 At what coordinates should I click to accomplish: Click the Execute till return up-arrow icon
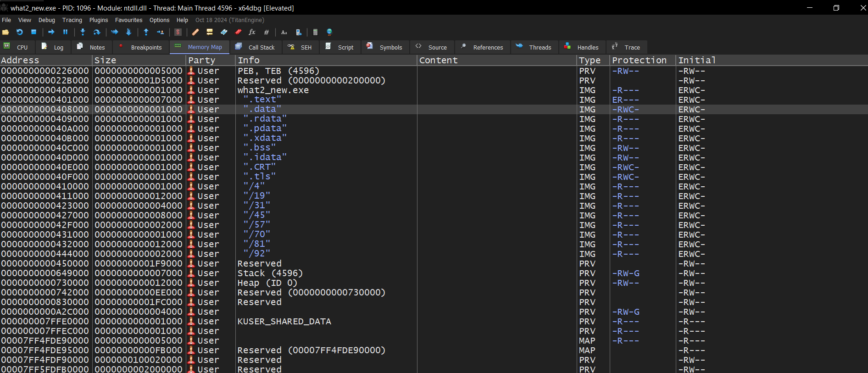coord(146,32)
